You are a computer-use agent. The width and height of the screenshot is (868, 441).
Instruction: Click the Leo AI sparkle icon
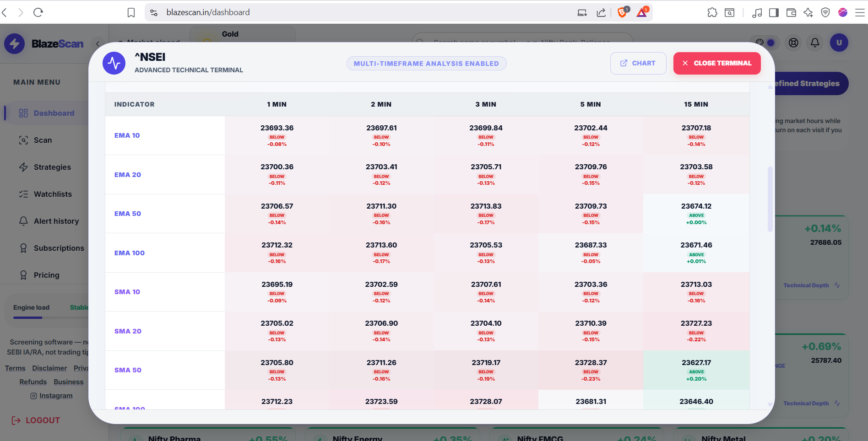(x=808, y=13)
